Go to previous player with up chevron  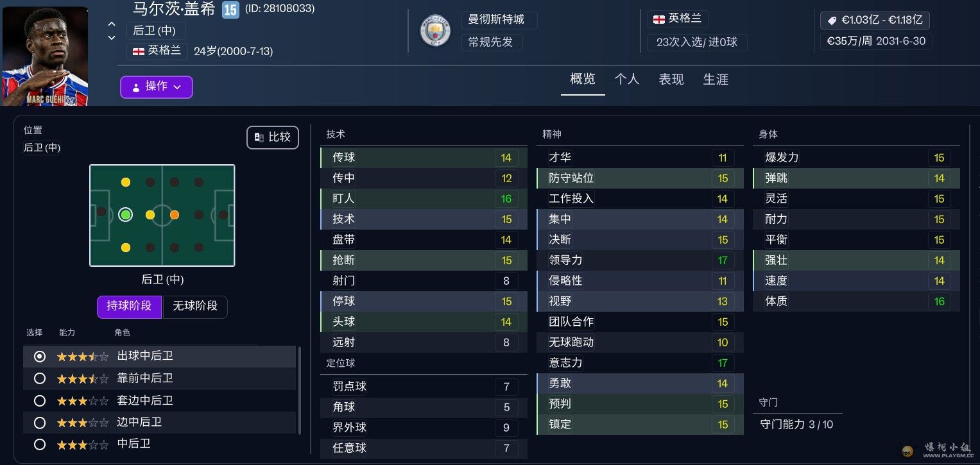[x=112, y=24]
